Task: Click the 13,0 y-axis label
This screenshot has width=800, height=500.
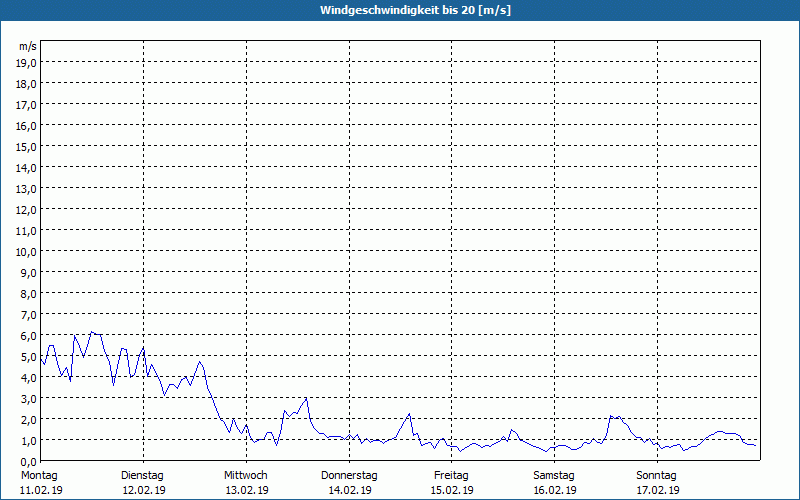Action: click(27, 189)
